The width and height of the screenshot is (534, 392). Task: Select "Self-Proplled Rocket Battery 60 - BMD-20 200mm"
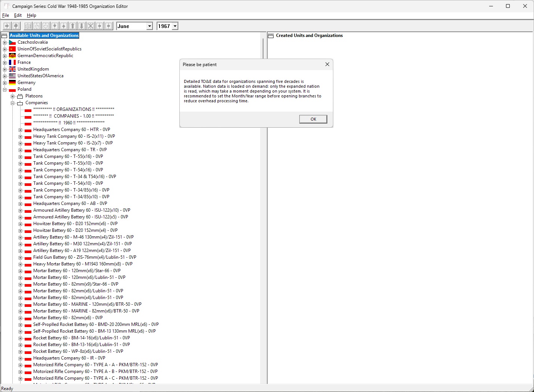[x=96, y=324]
